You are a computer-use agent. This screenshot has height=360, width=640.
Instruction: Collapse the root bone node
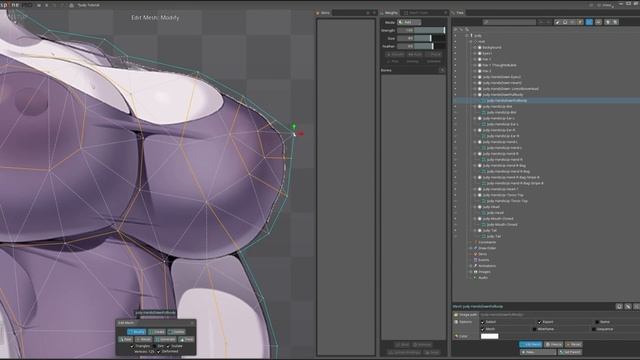tap(470, 42)
